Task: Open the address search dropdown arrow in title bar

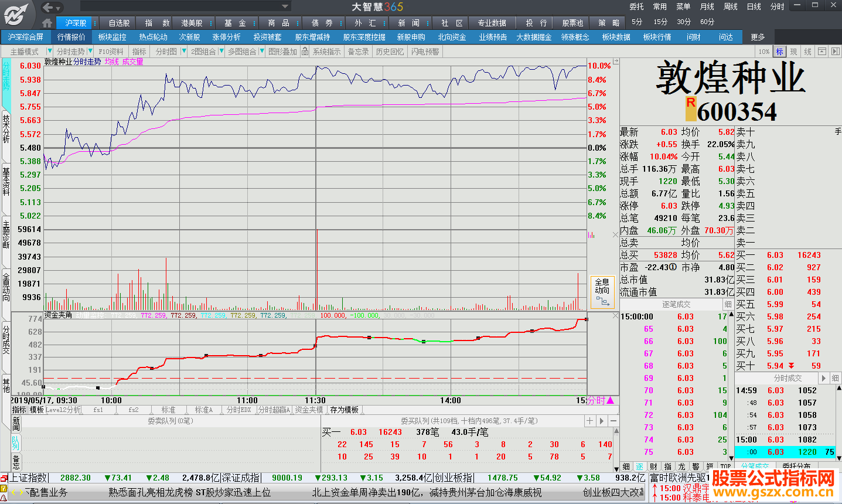Action: coord(285,6)
